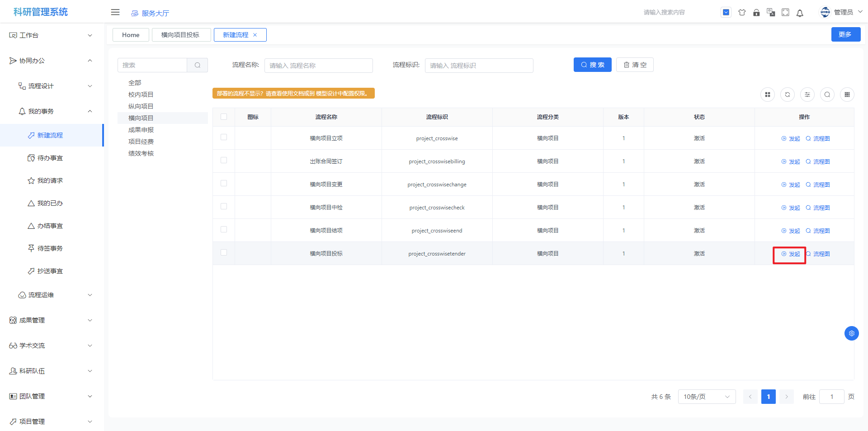Click the refresh table icon
The height and width of the screenshot is (431, 868).
pyautogui.click(x=788, y=95)
